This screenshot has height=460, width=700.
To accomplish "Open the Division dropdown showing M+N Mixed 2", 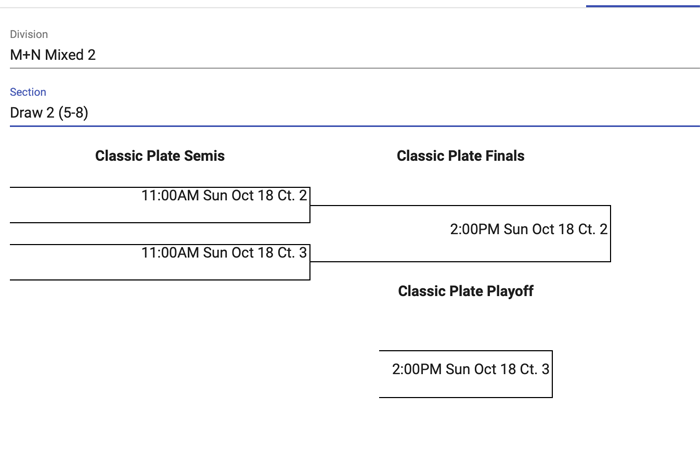I will tap(350, 55).
